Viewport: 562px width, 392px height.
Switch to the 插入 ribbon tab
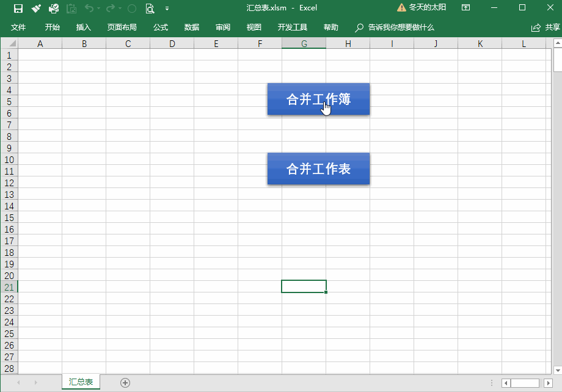[x=84, y=27]
